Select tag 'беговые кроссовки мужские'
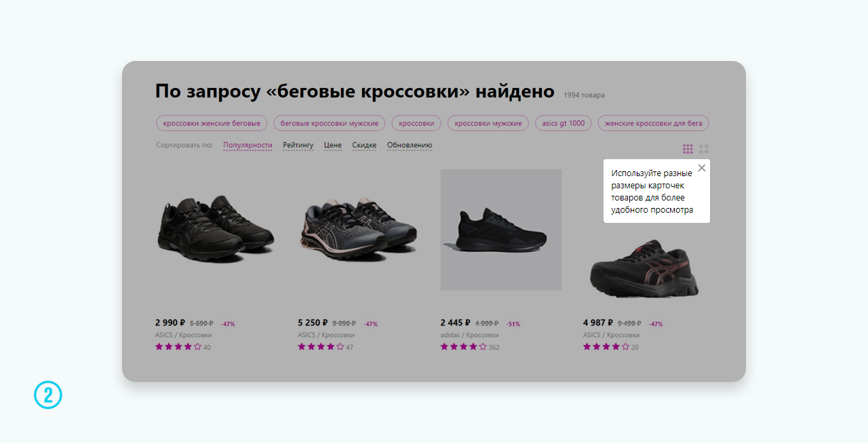Image resolution: width=868 pixels, height=443 pixels. [330, 123]
